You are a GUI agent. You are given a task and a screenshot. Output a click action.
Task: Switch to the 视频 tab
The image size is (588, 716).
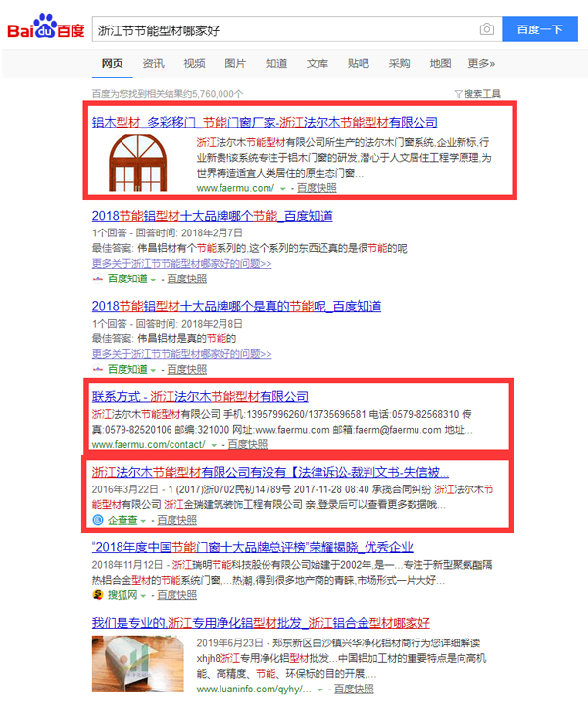click(x=194, y=63)
